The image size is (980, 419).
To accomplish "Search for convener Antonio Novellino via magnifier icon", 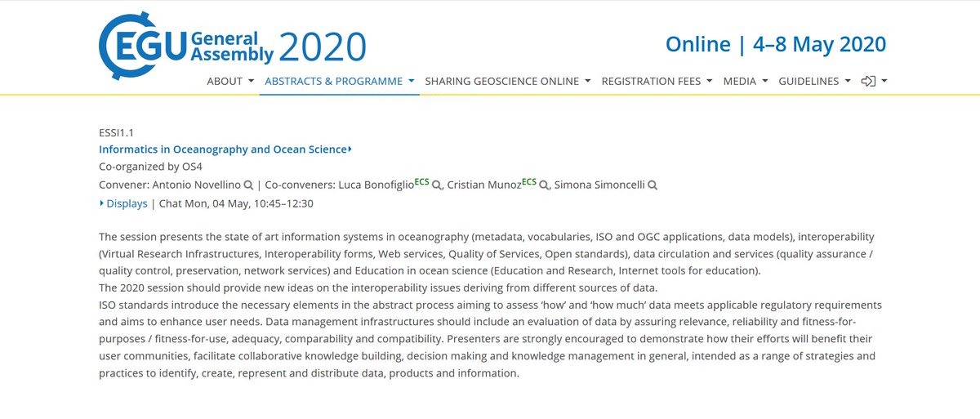I will pyautogui.click(x=248, y=185).
